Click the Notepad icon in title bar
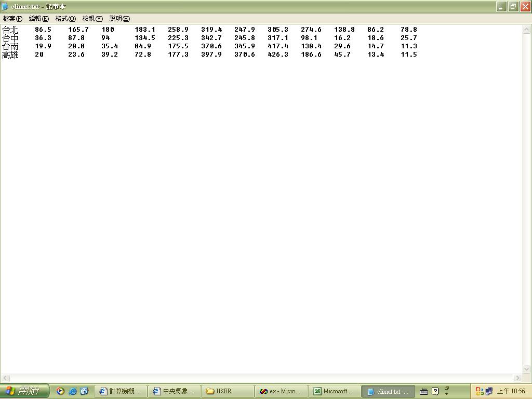 [x=5, y=7]
